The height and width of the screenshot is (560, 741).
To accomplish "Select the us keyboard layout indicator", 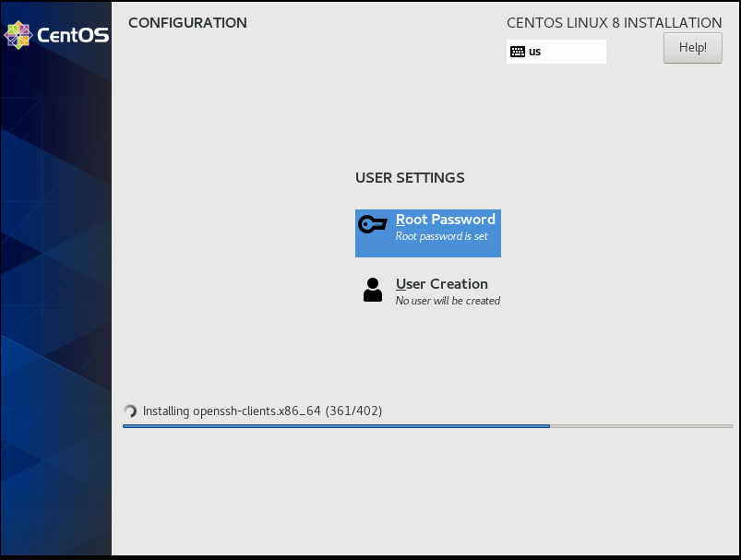I will [x=556, y=52].
